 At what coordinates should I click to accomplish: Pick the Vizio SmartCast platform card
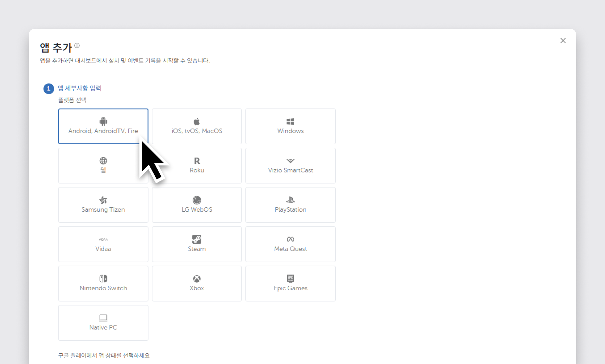coord(290,166)
